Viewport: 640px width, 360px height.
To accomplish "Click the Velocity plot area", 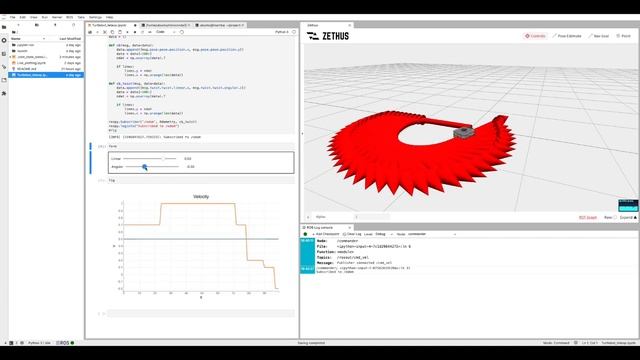I will click(201, 247).
